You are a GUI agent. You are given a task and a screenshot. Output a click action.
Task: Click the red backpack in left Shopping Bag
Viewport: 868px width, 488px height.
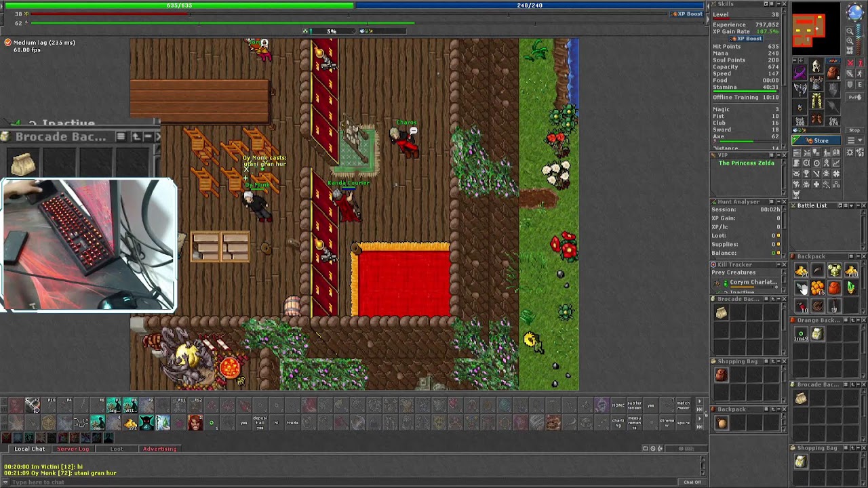[722, 374]
